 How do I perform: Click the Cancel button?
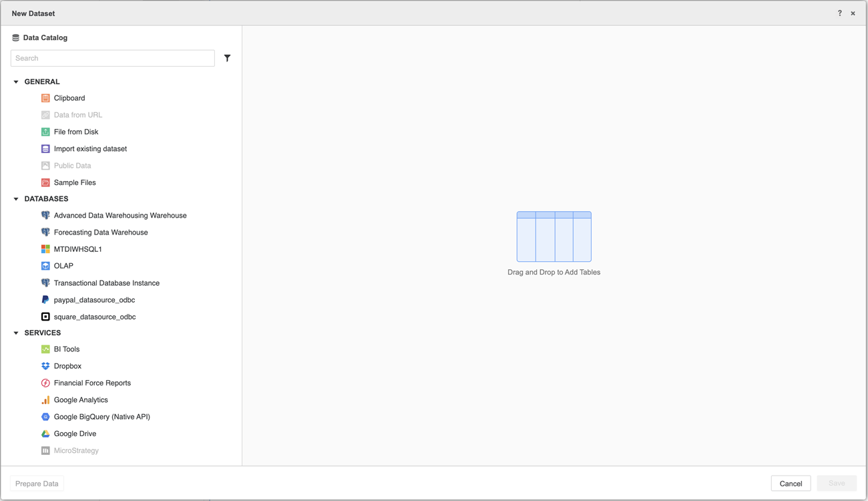click(x=791, y=484)
